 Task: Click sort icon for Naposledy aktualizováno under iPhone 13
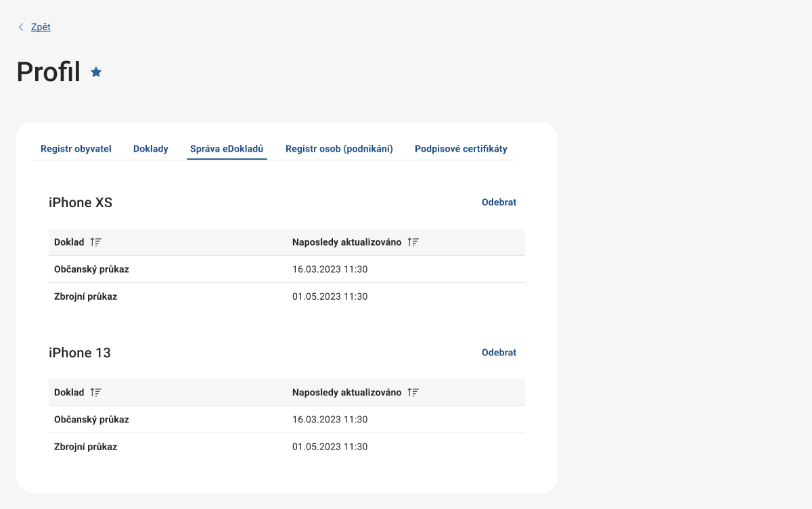pos(413,393)
